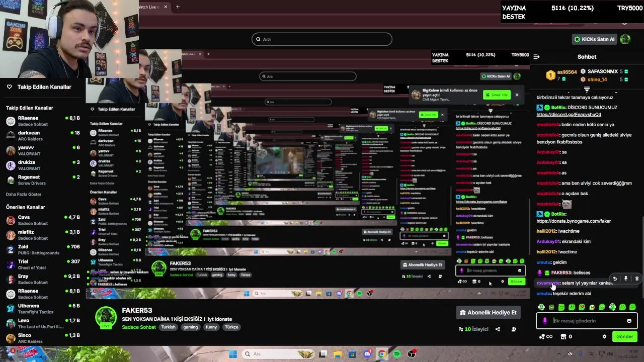644x362 pixels.
Task: Open Cavs recommended channel
Action: point(43,220)
